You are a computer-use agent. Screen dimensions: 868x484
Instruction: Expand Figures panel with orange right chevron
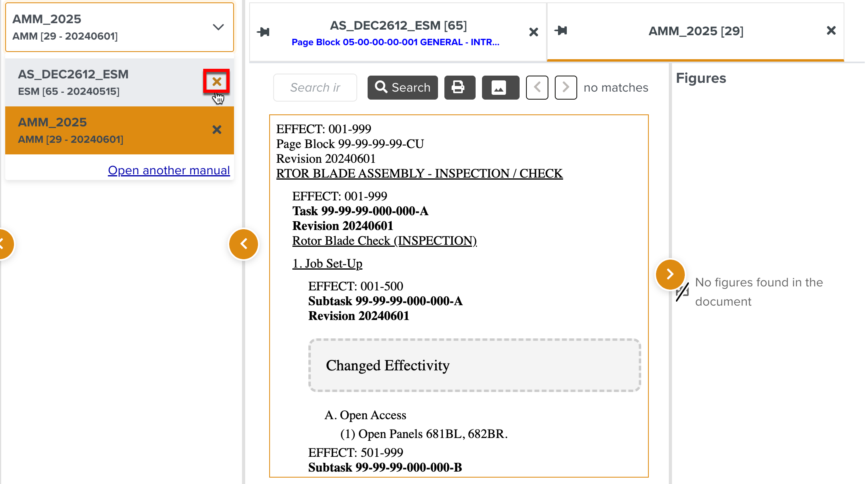click(670, 274)
